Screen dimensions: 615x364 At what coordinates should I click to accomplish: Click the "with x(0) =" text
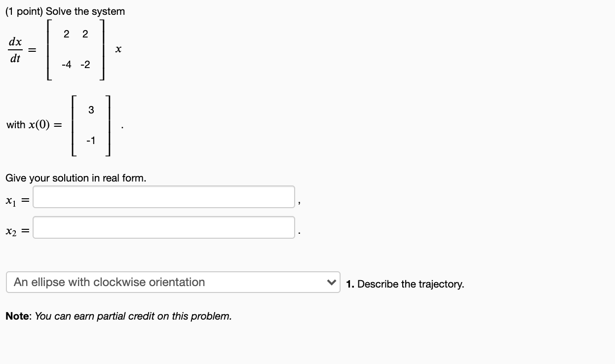[33, 125]
